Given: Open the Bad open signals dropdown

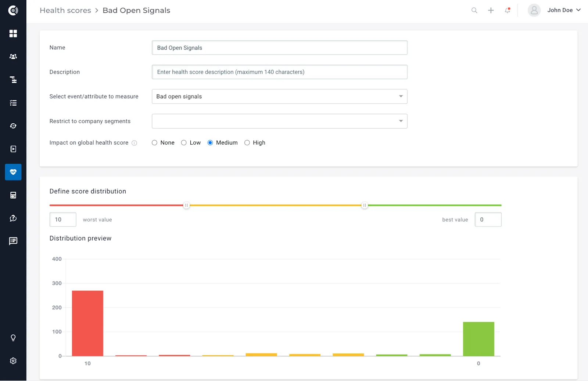Looking at the screenshot, I should click(x=279, y=97).
